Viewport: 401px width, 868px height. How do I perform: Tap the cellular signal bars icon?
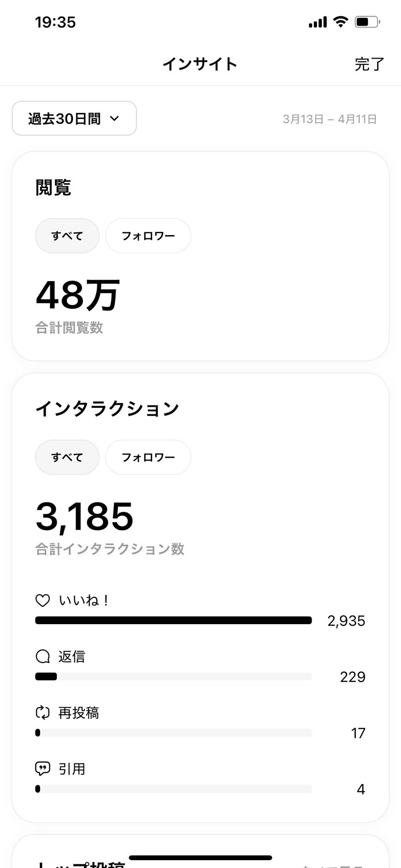point(318,22)
